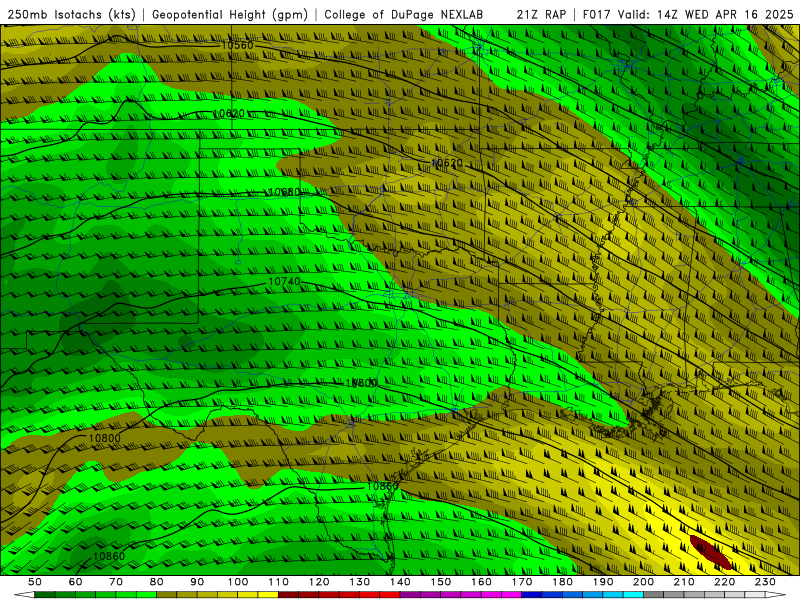Click the 200 value on the color scale
The image size is (800, 600).
click(643, 582)
